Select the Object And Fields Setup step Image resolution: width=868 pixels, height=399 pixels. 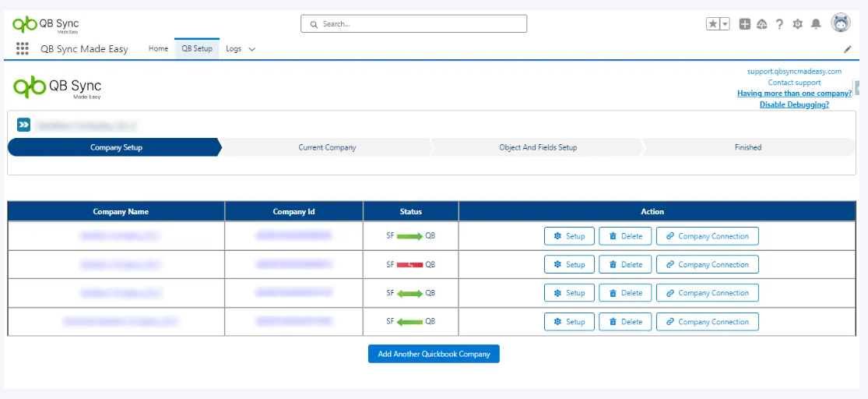[538, 147]
